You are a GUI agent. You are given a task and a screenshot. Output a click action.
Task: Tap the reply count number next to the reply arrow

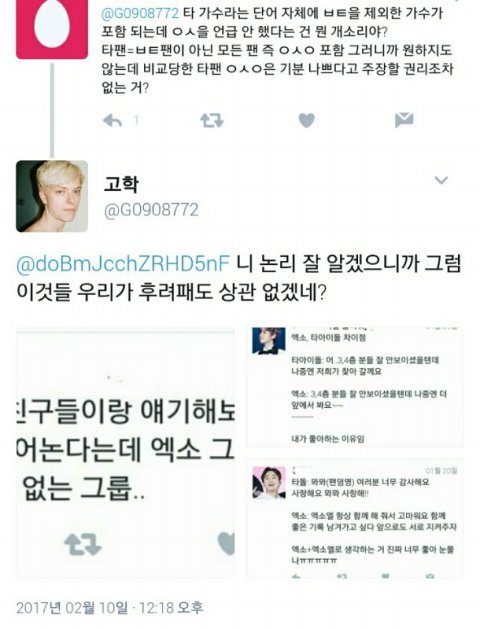click(x=136, y=120)
